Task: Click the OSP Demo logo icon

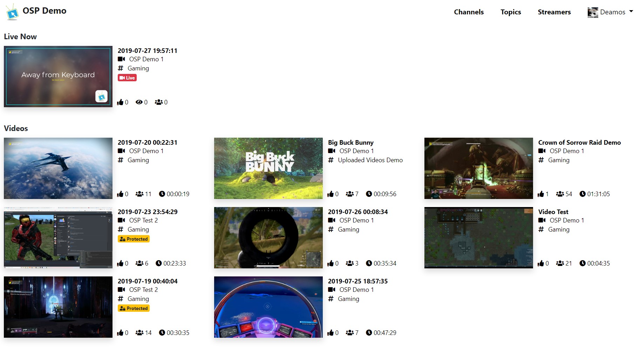Action: point(12,12)
